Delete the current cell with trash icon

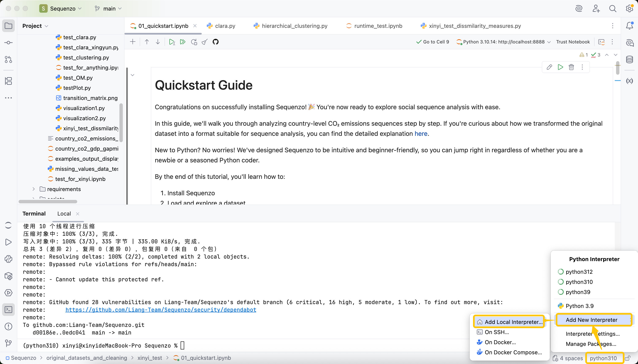pyautogui.click(x=571, y=67)
